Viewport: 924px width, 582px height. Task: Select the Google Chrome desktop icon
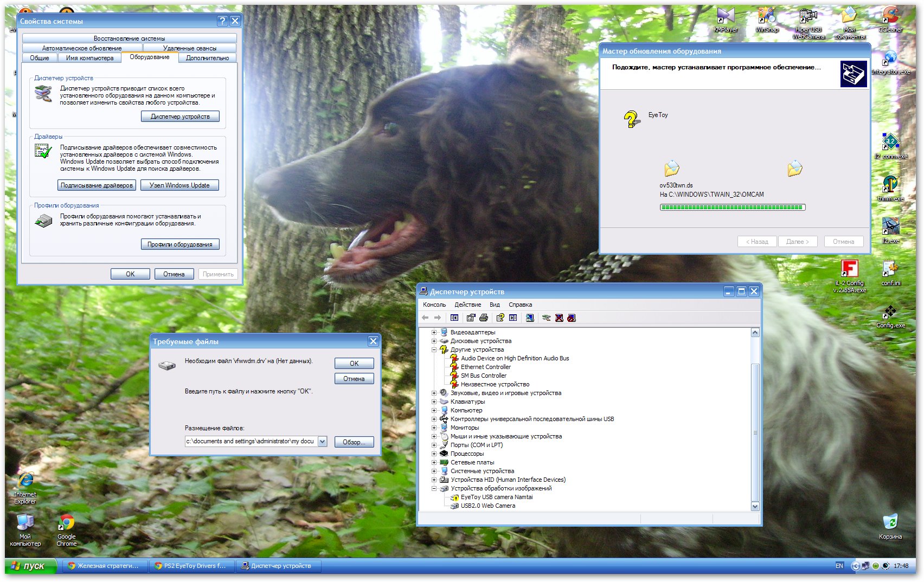(67, 531)
